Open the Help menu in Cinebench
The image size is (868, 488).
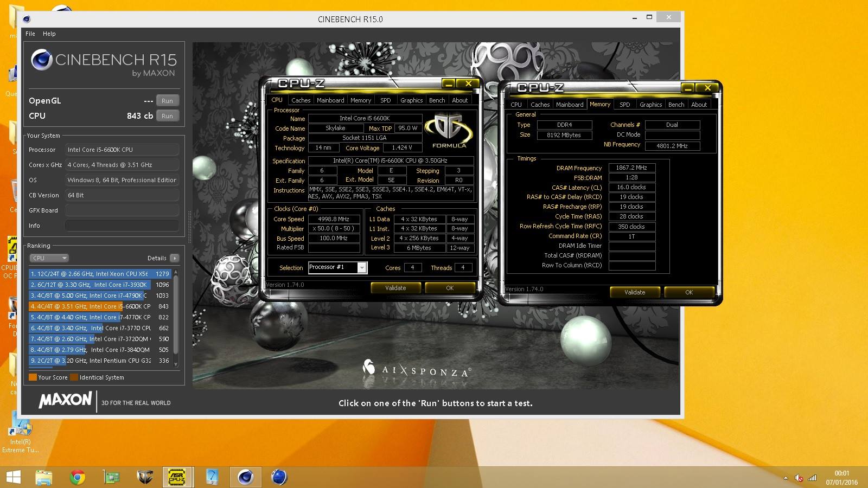[49, 34]
